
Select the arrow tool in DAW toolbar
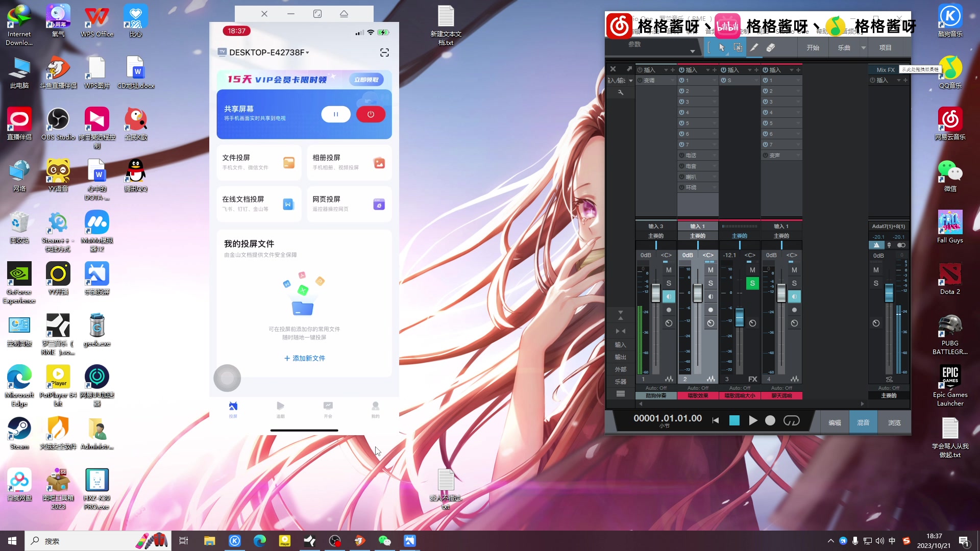click(721, 47)
